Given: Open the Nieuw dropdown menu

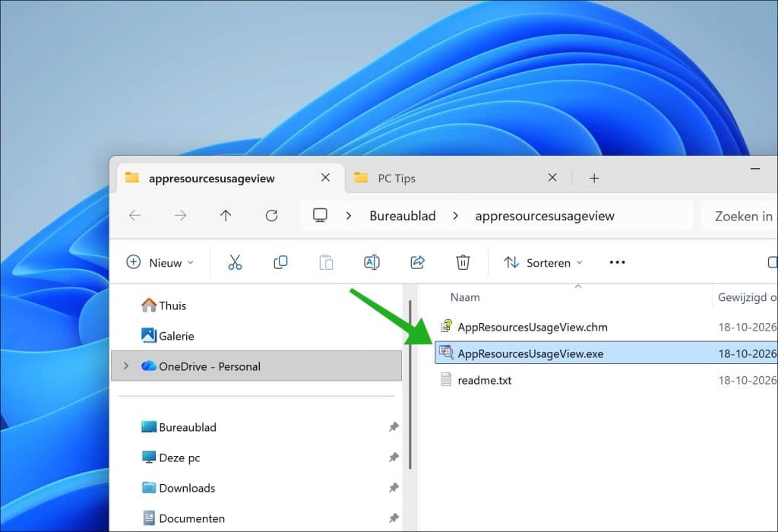Looking at the screenshot, I should (160, 262).
